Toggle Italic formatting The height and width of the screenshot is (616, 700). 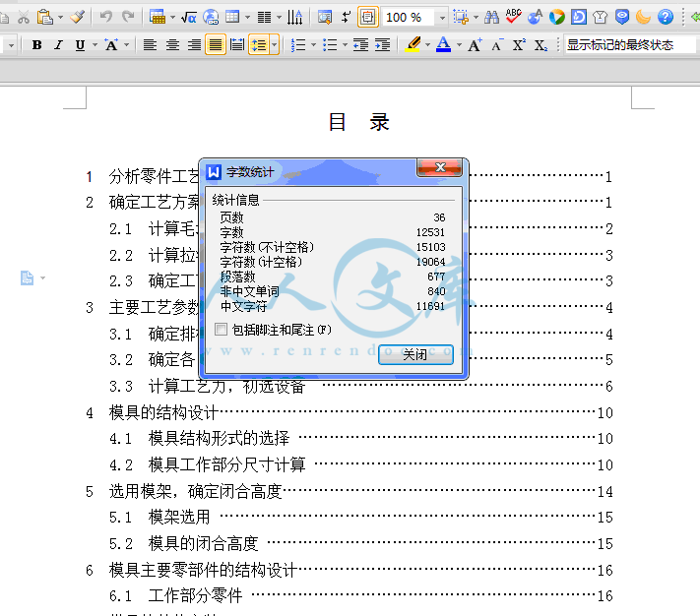point(58,45)
